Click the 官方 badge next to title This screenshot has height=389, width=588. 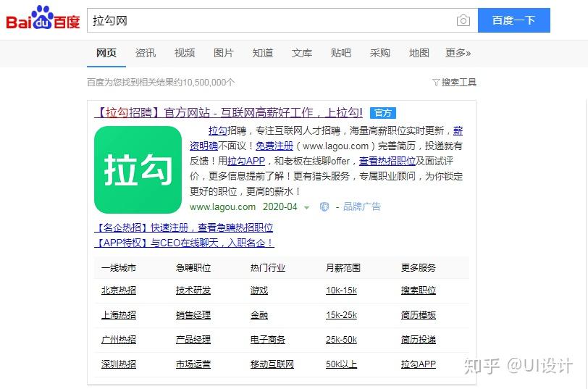pyautogui.click(x=383, y=113)
